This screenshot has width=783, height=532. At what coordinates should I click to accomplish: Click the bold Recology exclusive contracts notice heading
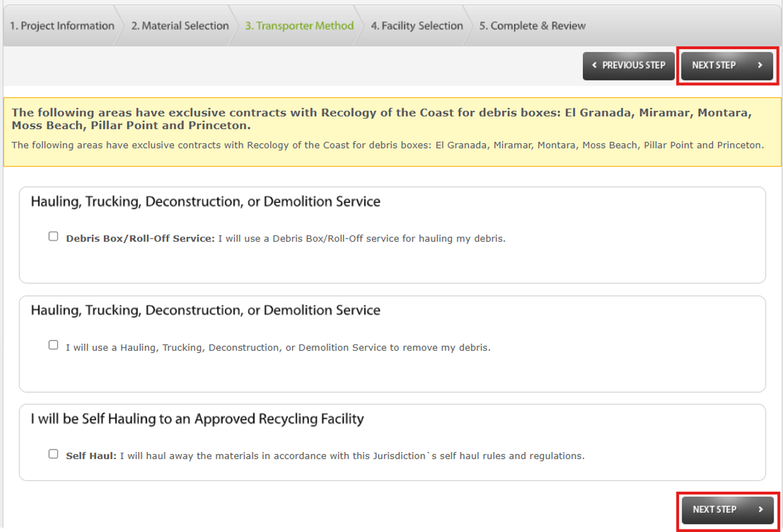pos(381,119)
